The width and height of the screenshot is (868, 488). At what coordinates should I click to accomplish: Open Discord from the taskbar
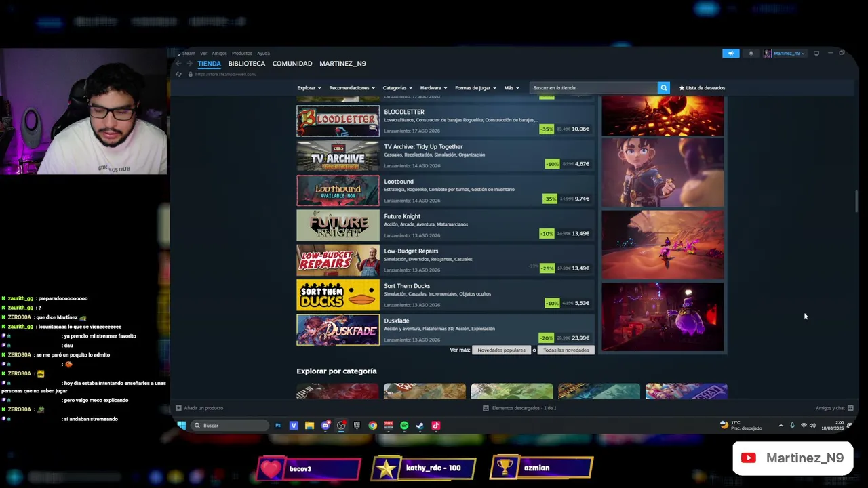click(325, 426)
